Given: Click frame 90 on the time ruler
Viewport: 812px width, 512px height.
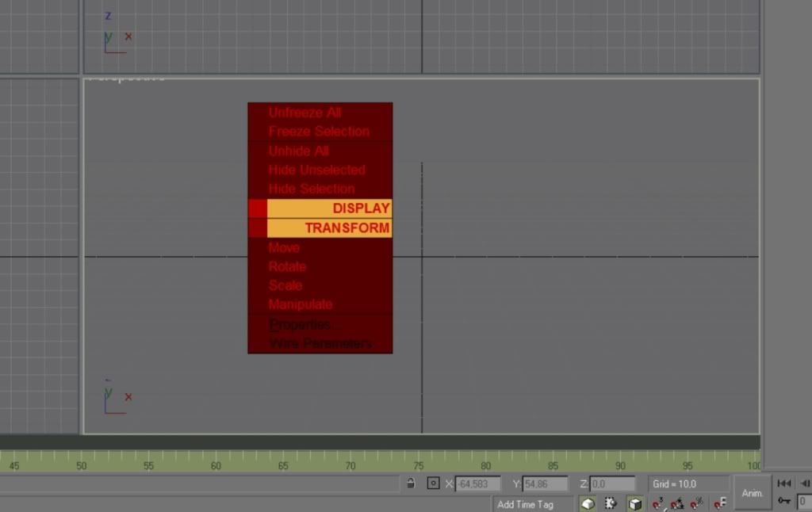Looking at the screenshot, I should pos(620,465).
